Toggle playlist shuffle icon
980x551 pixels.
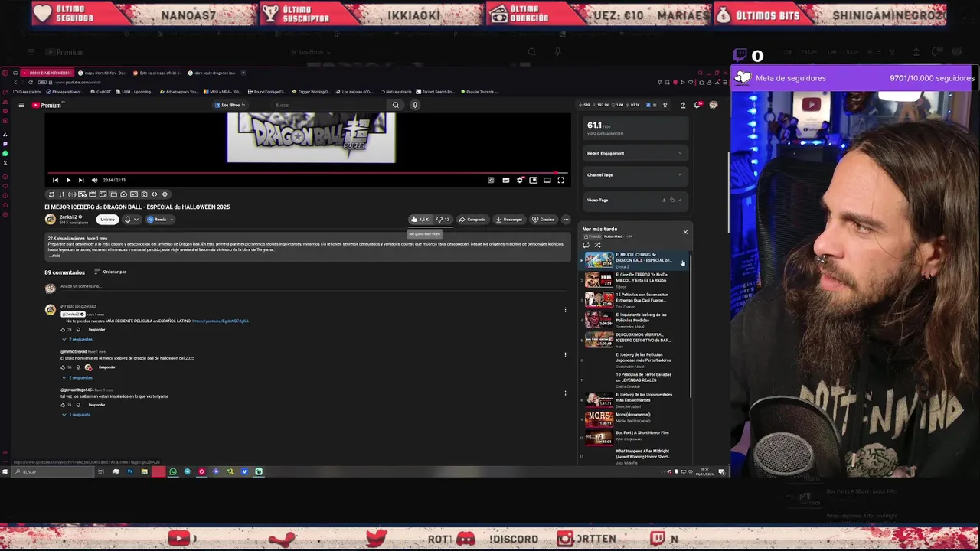tap(597, 245)
